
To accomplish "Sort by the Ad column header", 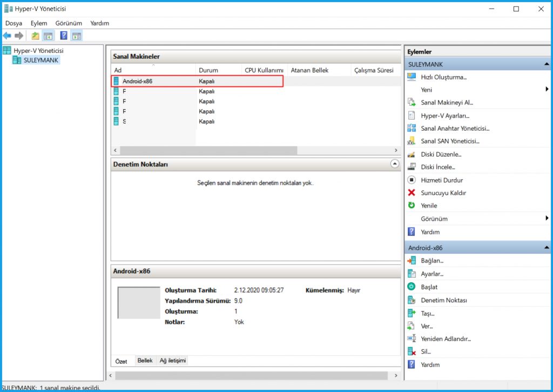I will 153,70.
